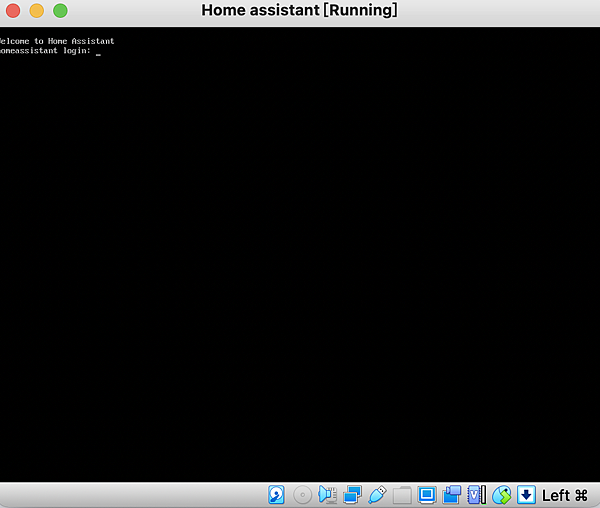This screenshot has height=508, width=600.
Task: Open the recording status icon
Action: click(452, 495)
